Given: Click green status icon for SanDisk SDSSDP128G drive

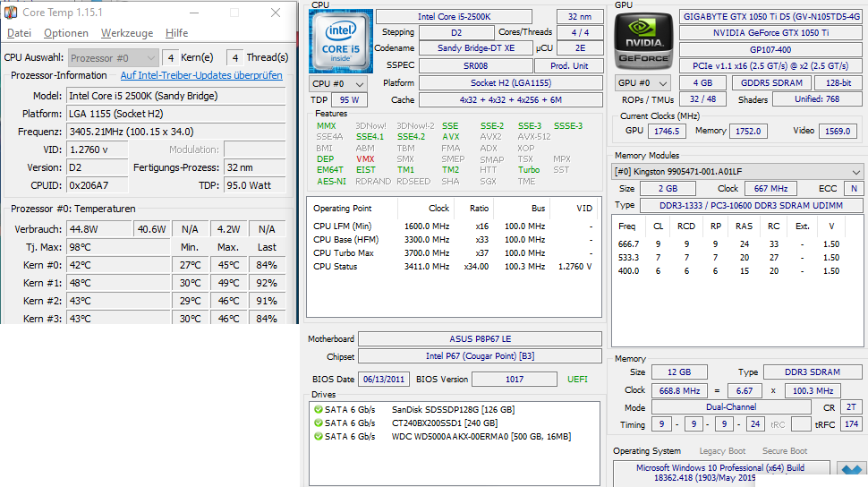Looking at the screenshot, I should click(319, 410).
